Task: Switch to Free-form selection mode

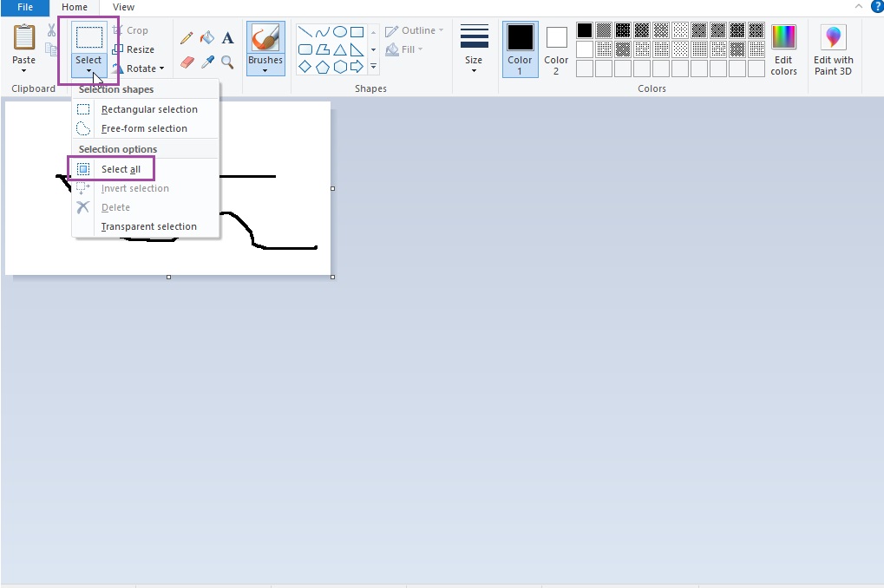Action: (144, 127)
